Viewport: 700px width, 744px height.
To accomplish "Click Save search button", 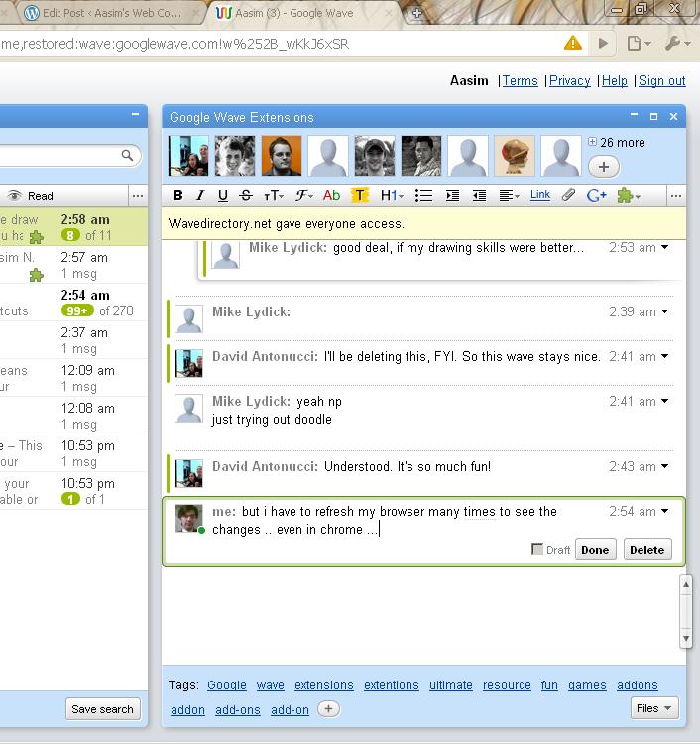I will tap(102, 709).
